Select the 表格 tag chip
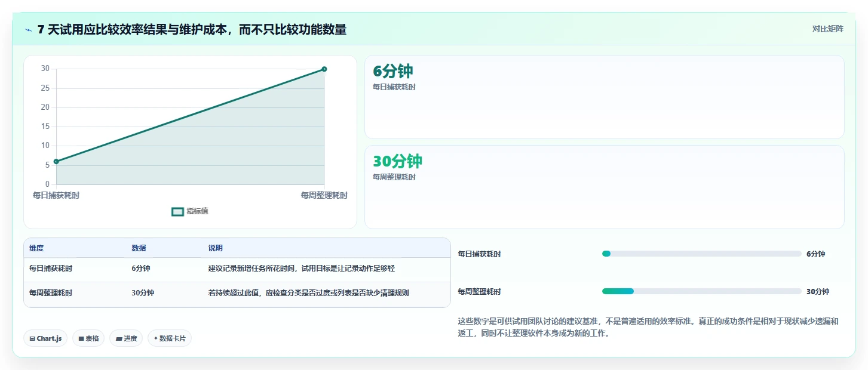 pyautogui.click(x=88, y=338)
